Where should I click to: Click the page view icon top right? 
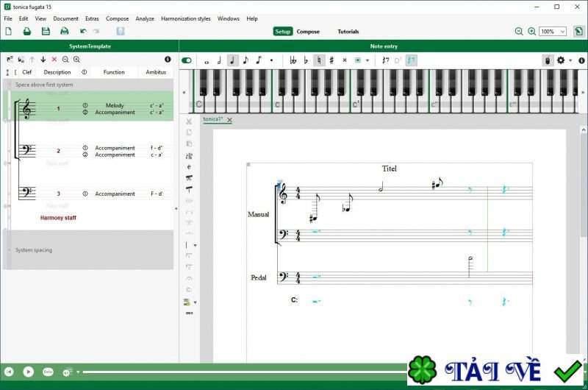coord(578,32)
